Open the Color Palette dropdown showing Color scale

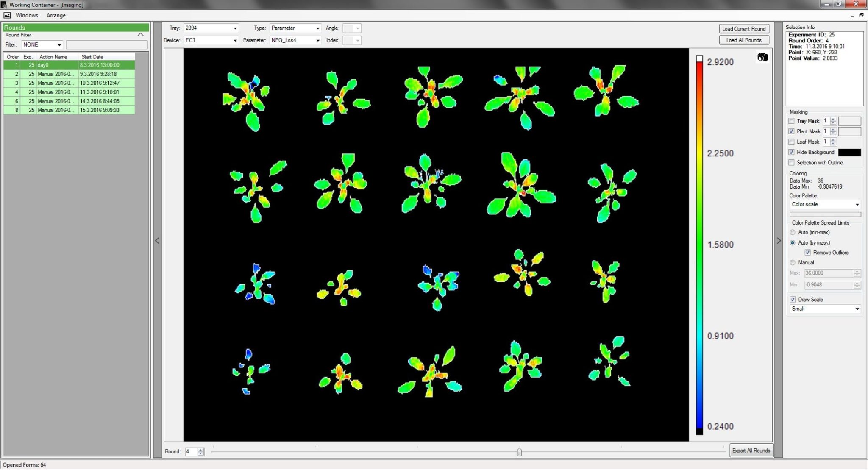tap(857, 204)
